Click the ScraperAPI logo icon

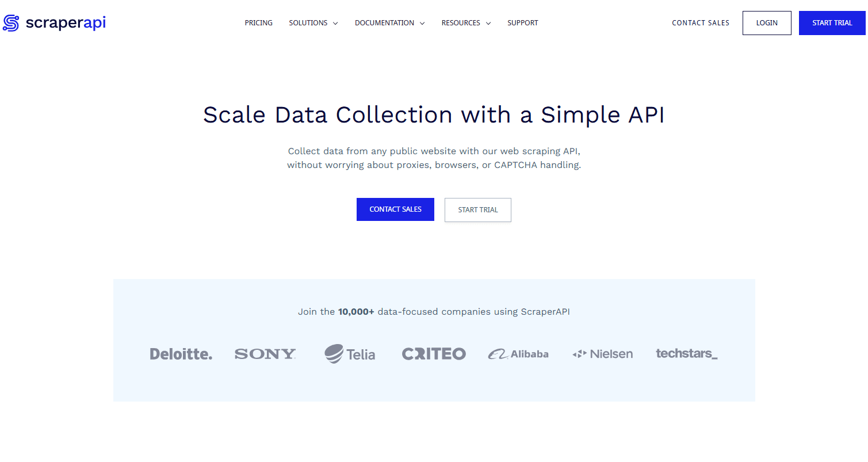[11, 23]
